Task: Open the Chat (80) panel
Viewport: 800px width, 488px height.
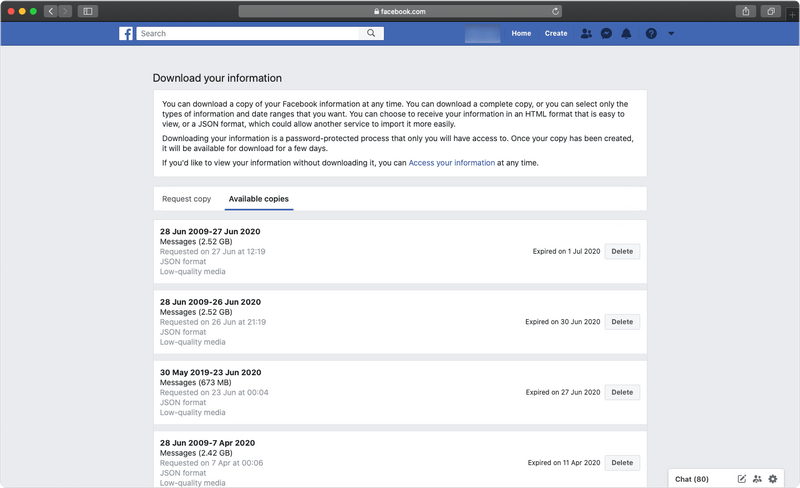Action: [x=692, y=479]
